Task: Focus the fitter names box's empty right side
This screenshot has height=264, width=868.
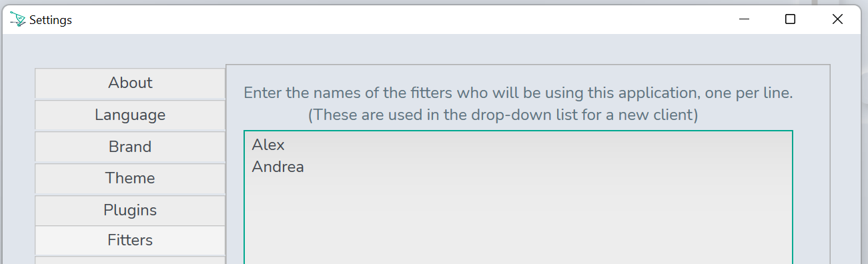Action: pos(600,200)
